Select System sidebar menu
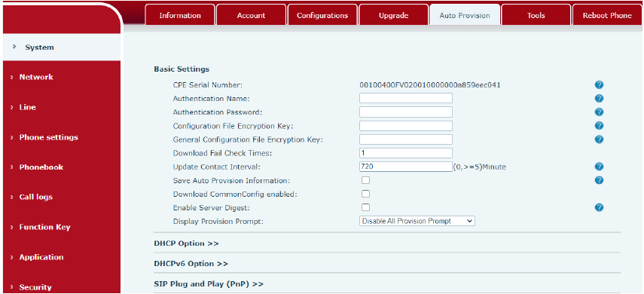This screenshot has height=294, width=644. click(62, 47)
